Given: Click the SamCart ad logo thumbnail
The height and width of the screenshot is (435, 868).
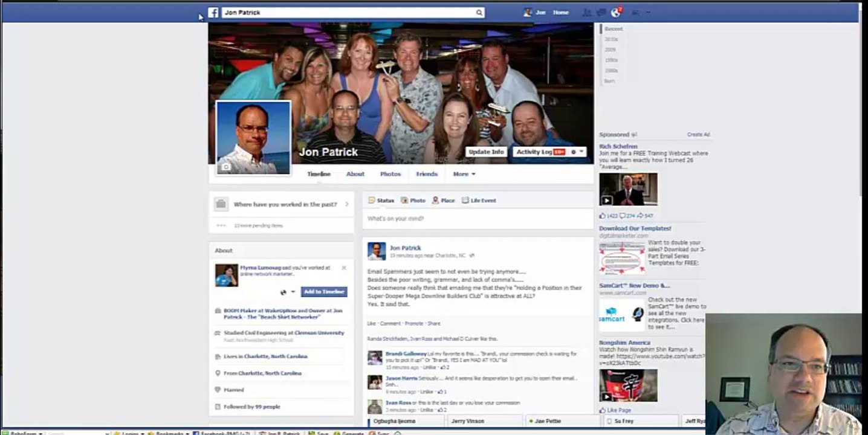Looking at the screenshot, I should click(x=622, y=315).
